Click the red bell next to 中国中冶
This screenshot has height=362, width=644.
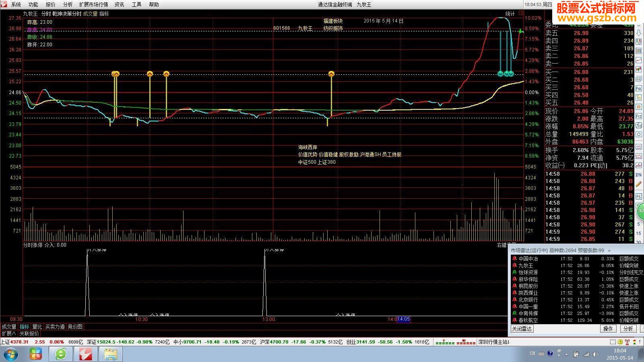514,259
